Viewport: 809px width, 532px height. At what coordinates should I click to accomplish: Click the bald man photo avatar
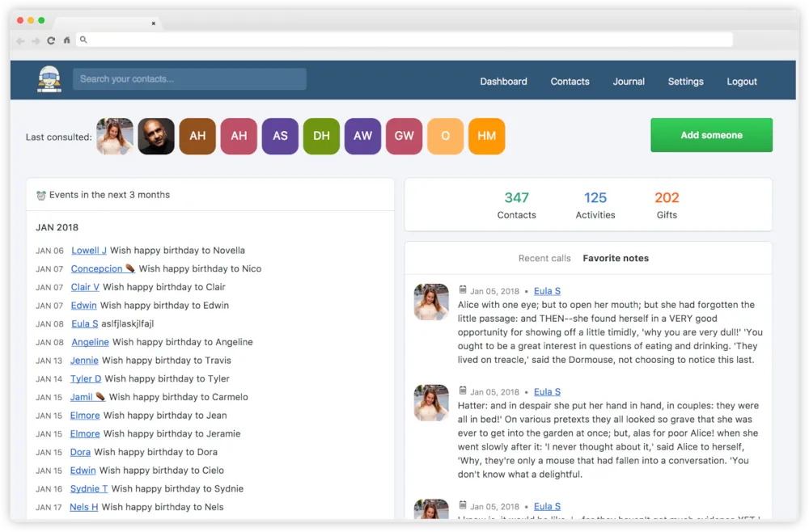pyautogui.click(x=156, y=137)
